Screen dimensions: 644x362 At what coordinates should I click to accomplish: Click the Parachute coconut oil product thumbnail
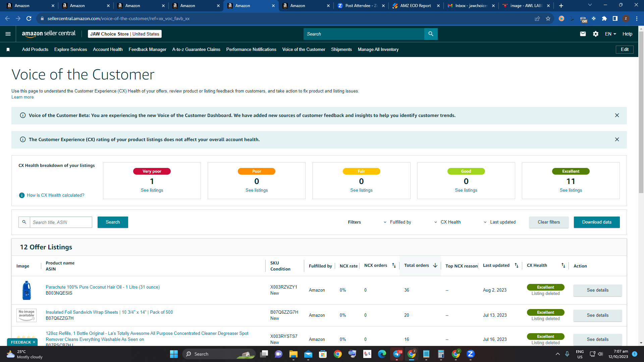click(x=26, y=290)
